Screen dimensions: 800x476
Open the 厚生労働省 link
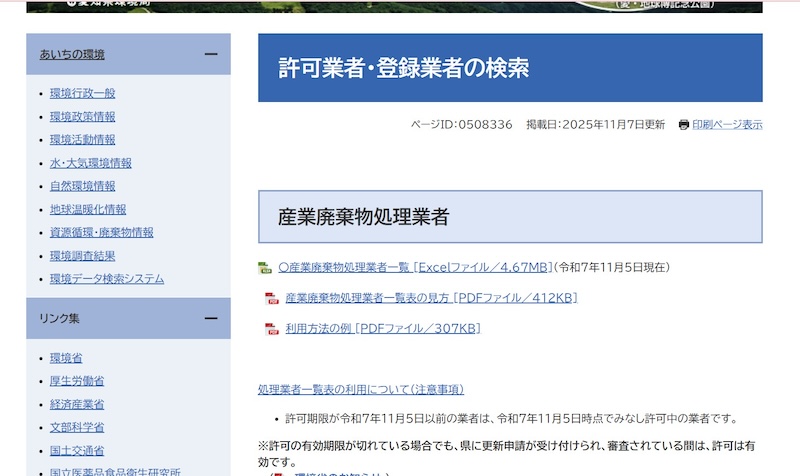(x=77, y=381)
